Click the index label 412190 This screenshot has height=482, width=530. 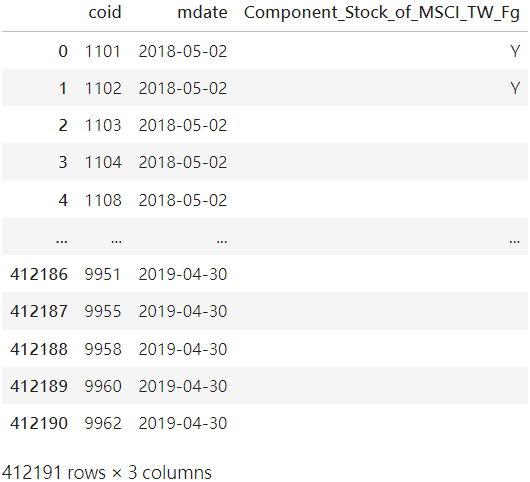tap(39, 423)
